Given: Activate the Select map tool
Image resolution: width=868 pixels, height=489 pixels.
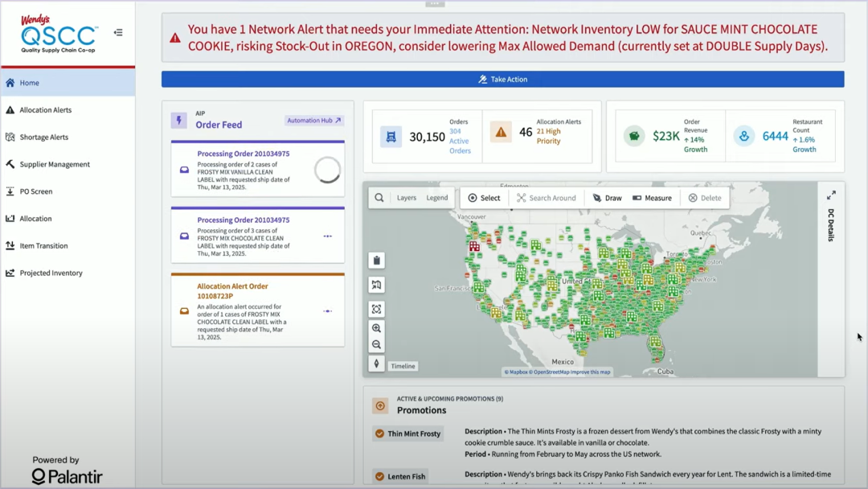Looking at the screenshot, I should [485, 198].
